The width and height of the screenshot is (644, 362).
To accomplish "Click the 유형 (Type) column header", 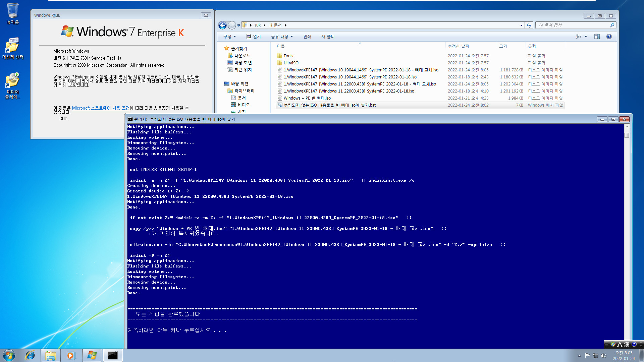I will (545, 46).
